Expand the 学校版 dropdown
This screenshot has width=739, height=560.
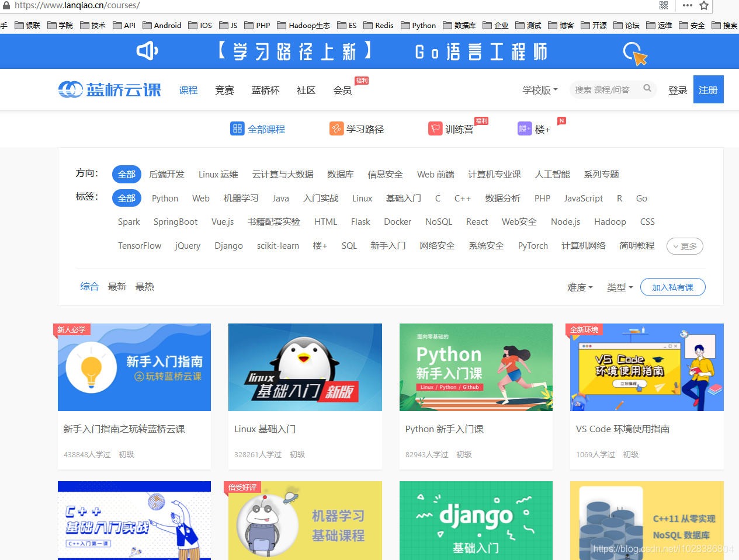click(540, 90)
